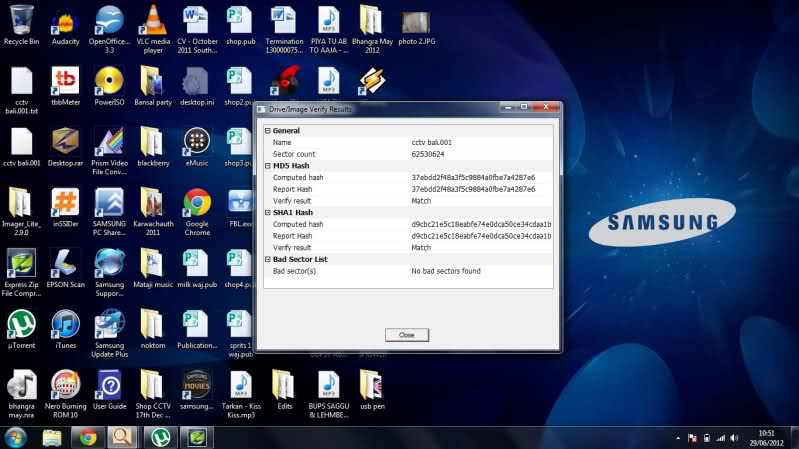
Task: Open the Windows Start menu
Action: (15, 438)
